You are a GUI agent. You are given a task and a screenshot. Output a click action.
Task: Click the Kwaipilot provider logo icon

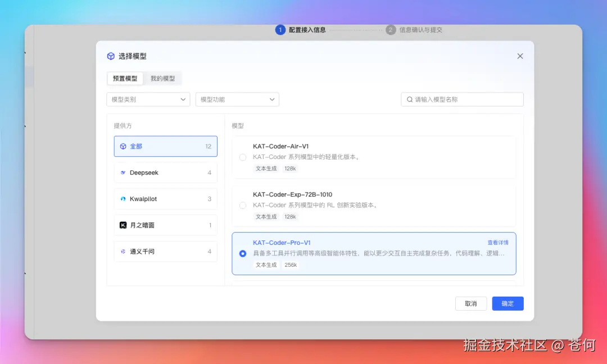click(x=123, y=199)
